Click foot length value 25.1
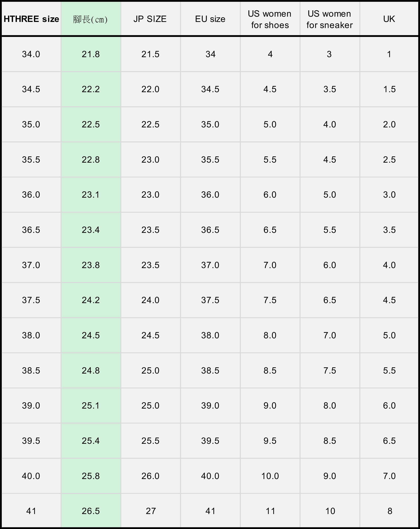 click(91, 405)
